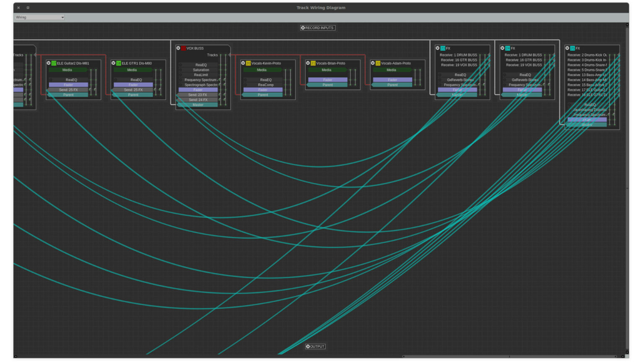Click the teal 25 FX track badge
The image size is (644, 362).
pyautogui.click(x=572, y=48)
